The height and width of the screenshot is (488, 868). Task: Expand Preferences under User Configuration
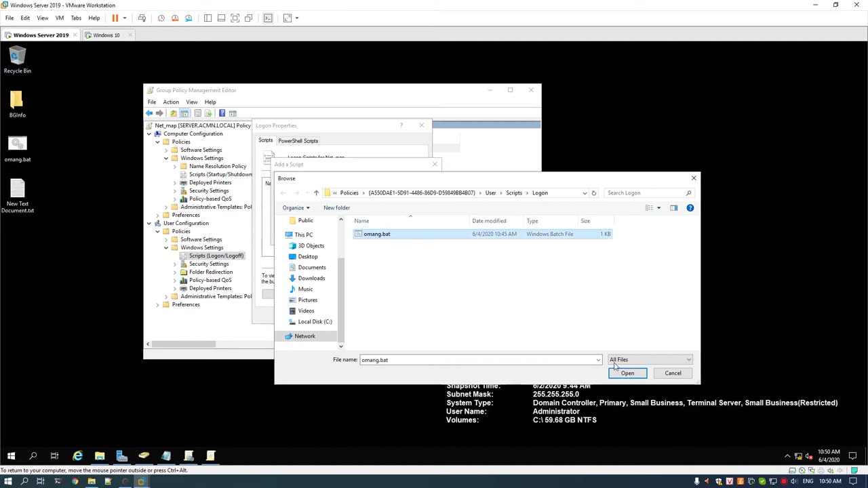point(157,304)
